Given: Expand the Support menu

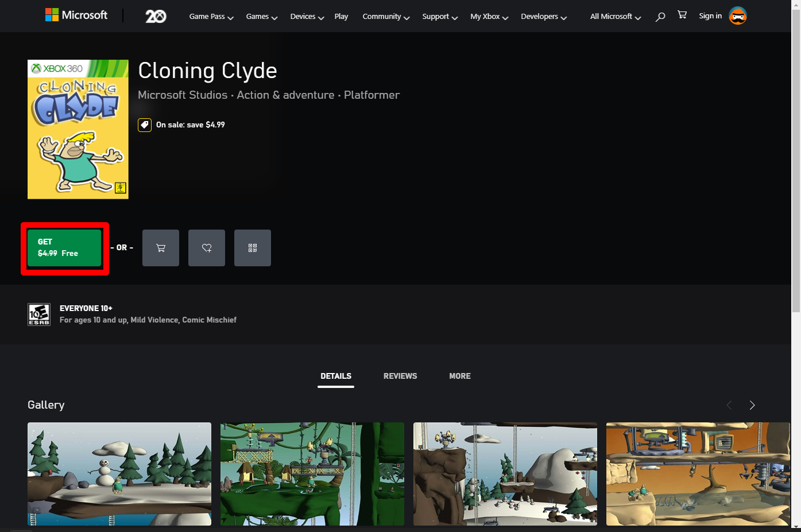Looking at the screenshot, I should (440, 17).
